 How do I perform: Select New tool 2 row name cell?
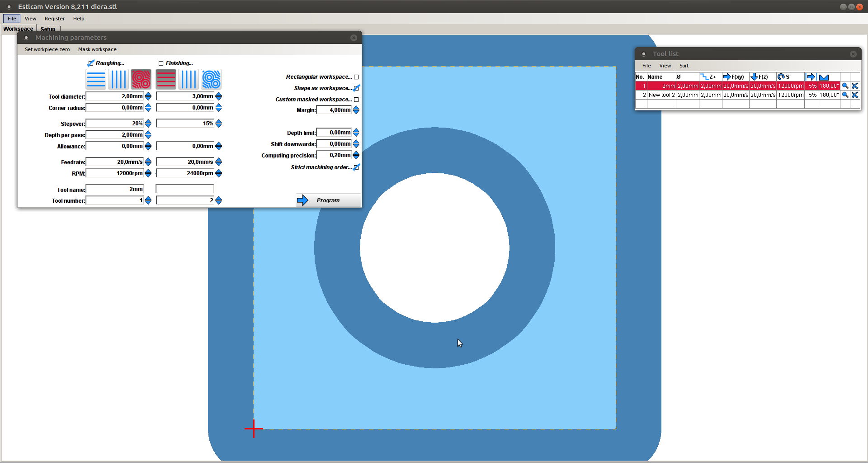[x=661, y=95]
